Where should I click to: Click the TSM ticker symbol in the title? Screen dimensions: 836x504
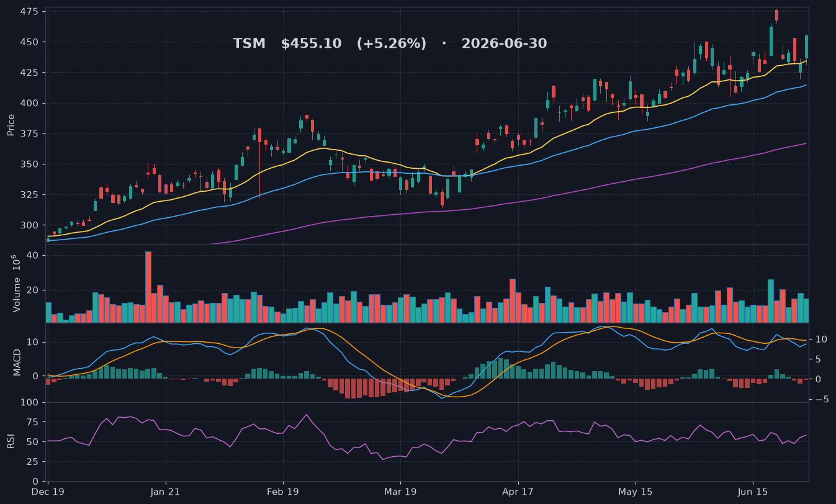click(x=249, y=43)
